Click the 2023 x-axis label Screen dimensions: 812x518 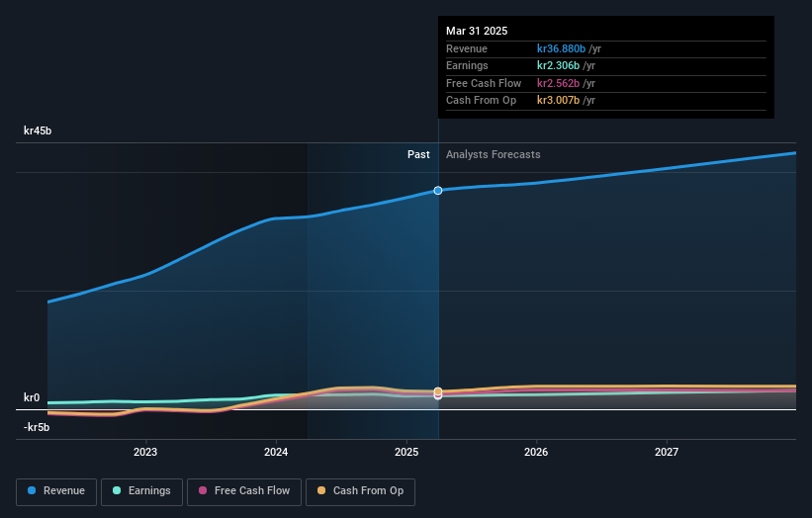click(x=145, y=452)
